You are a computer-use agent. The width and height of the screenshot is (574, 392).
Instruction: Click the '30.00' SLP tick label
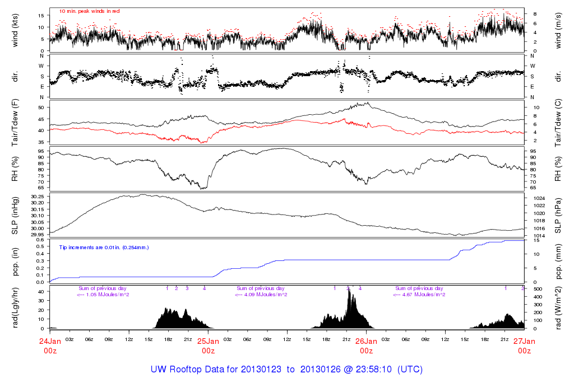coord(38,228)
